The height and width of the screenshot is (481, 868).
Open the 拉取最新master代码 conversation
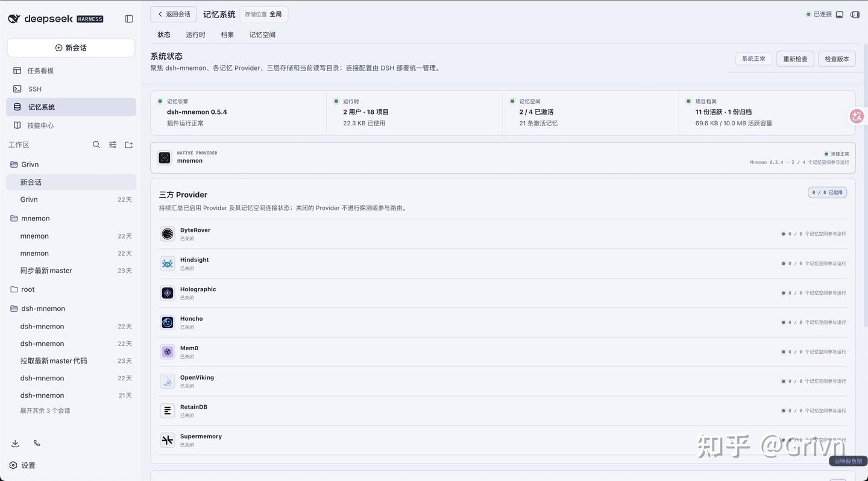(x=71, y=361)
